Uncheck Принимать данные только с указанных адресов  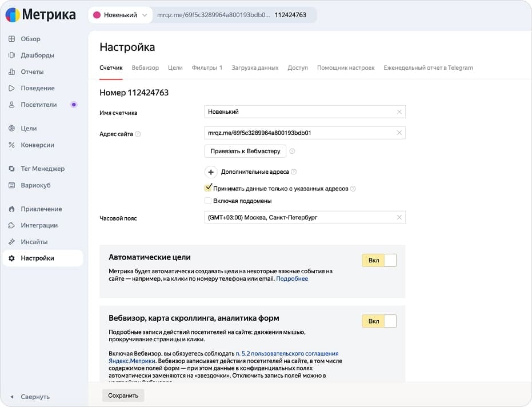(x=209, y=187)
